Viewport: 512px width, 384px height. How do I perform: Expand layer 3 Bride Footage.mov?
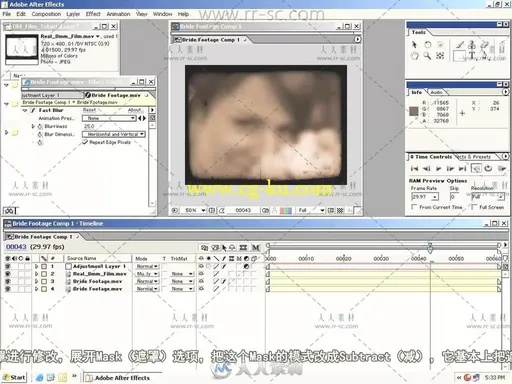(37, 282)
